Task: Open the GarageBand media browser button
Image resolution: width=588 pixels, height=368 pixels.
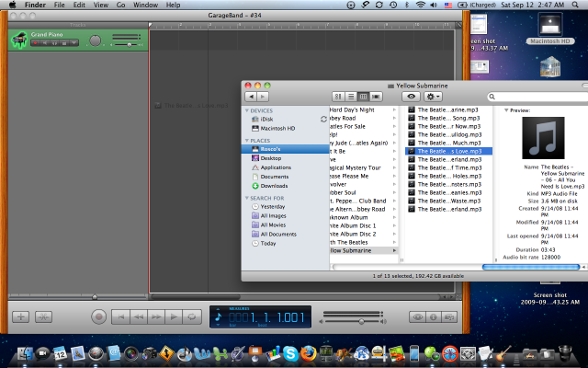Action: (x=449, y=316)
